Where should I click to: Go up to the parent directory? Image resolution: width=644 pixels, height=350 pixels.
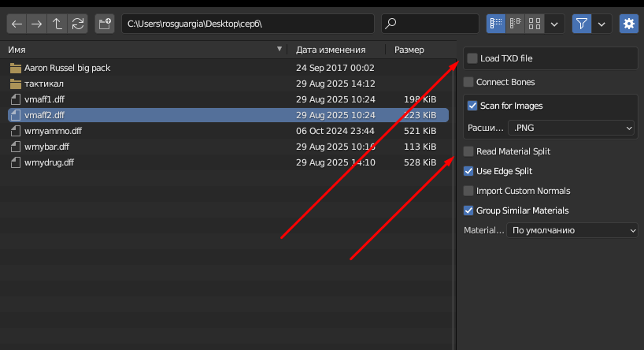pos(57,24)
